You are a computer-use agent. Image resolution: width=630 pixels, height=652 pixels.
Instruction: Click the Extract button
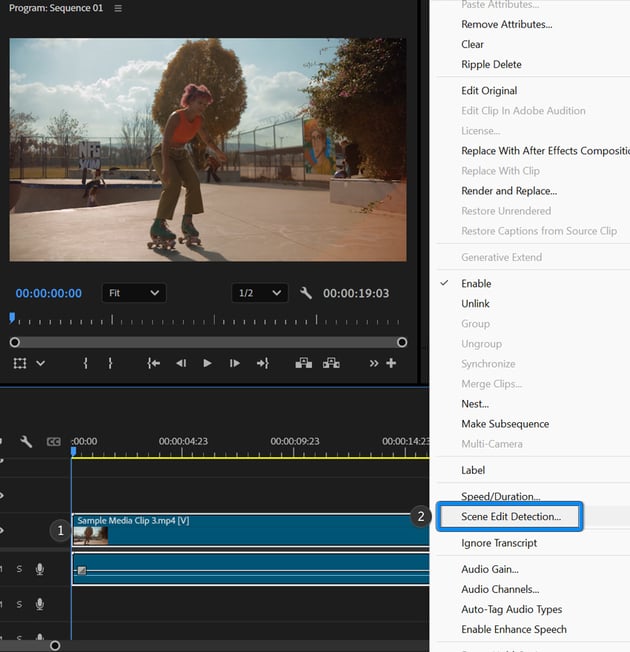[x=331, y=363]
